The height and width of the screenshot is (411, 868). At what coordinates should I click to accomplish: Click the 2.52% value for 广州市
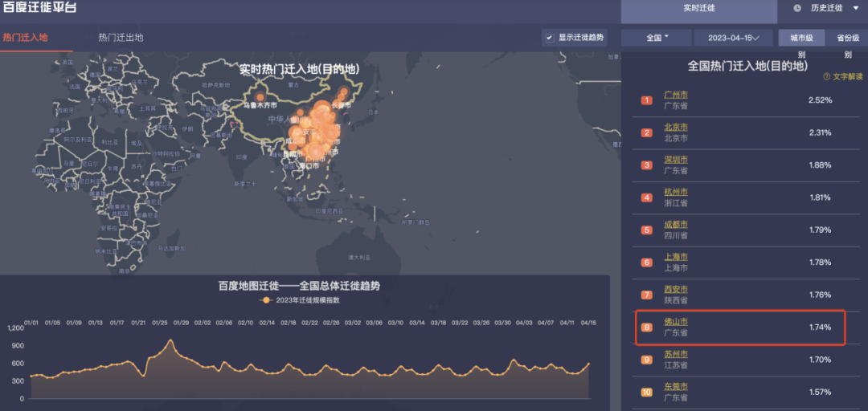pos(820,100)
